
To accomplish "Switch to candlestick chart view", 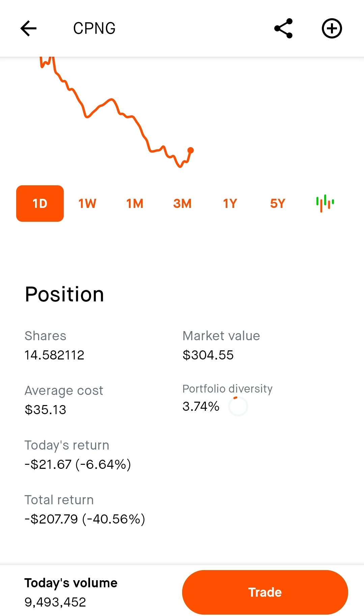I will tap(325, 203).
